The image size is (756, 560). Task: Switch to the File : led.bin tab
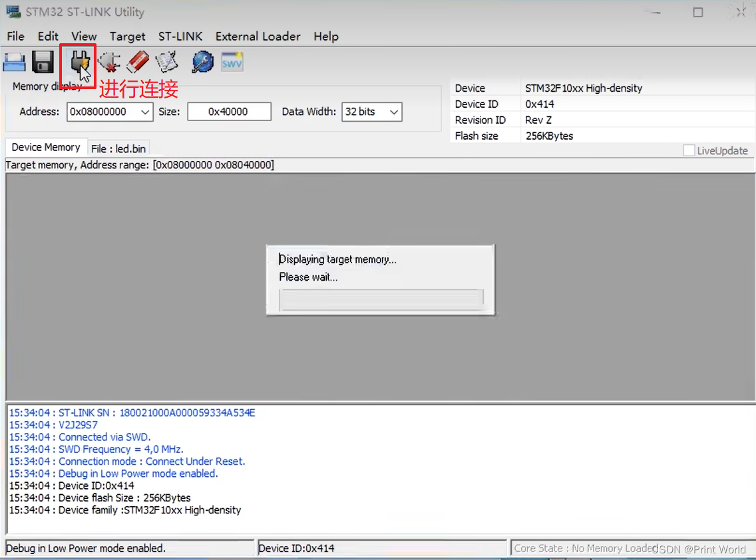(x=118, y=149)
